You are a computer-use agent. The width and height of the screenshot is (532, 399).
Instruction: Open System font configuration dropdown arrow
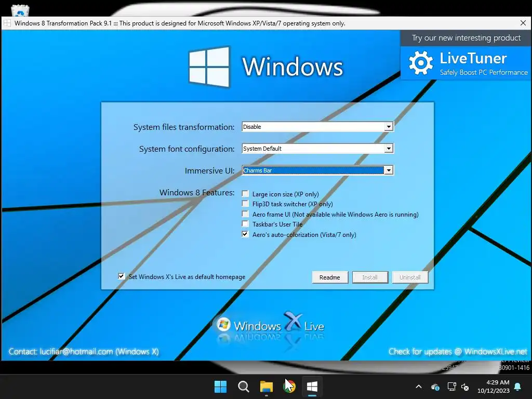pyautogui.click(x=389, y=148)
